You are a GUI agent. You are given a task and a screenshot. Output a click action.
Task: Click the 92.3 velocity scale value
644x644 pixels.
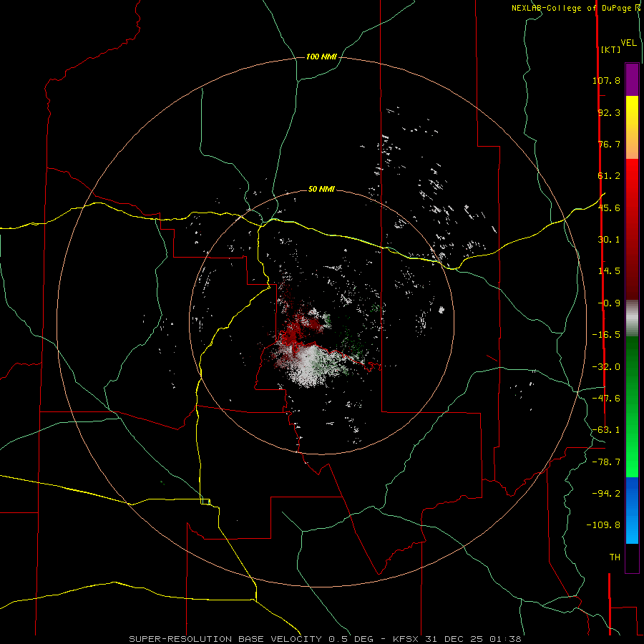point(609,112)
